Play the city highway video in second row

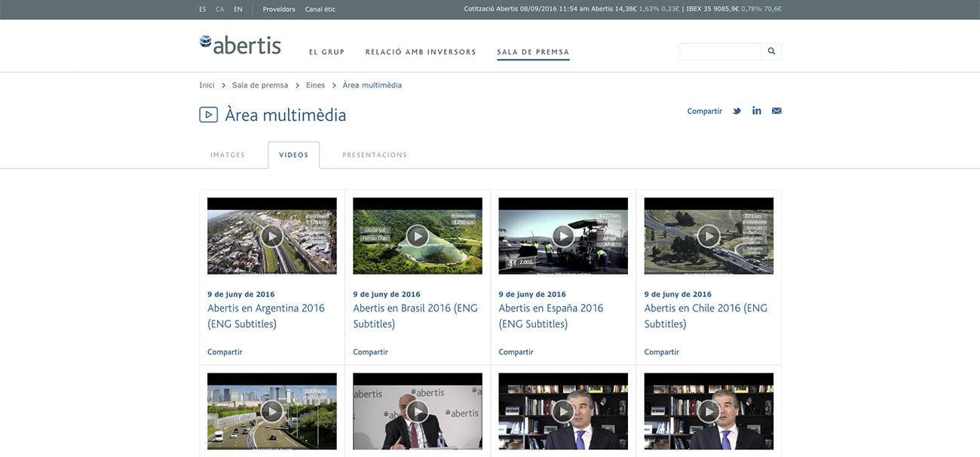click(272, 411)
